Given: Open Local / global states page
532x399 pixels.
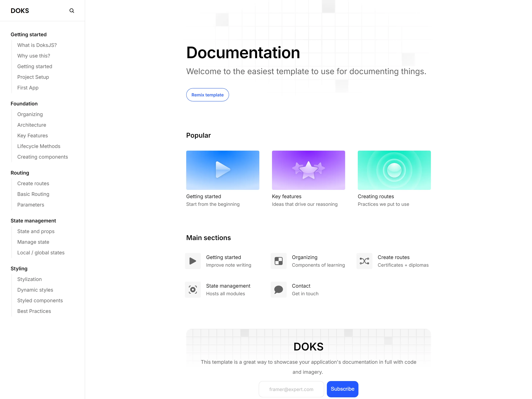Looking at the screenshot, I should coord(41,253).
